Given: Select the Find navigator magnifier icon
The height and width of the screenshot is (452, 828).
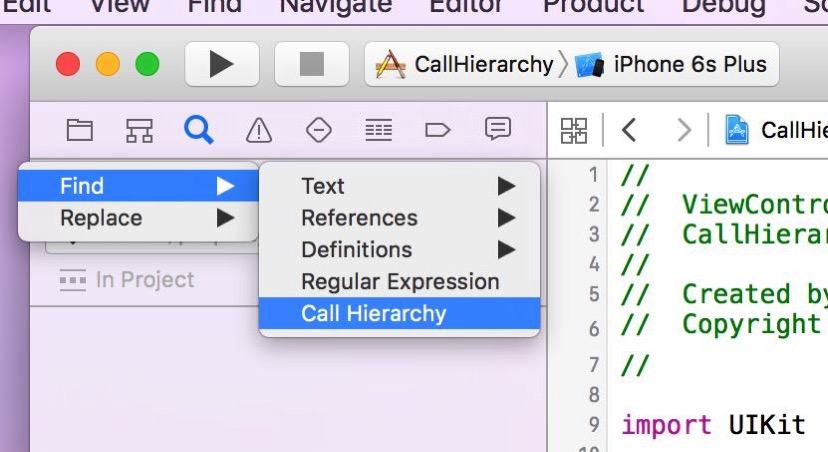Looking at the screenshot, I should (x=199, y=130).
